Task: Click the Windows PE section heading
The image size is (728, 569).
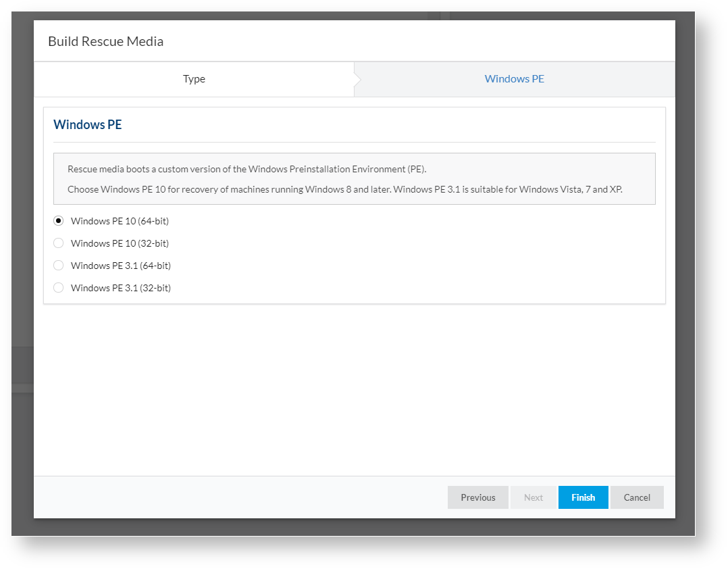Action: click(88, 124)
